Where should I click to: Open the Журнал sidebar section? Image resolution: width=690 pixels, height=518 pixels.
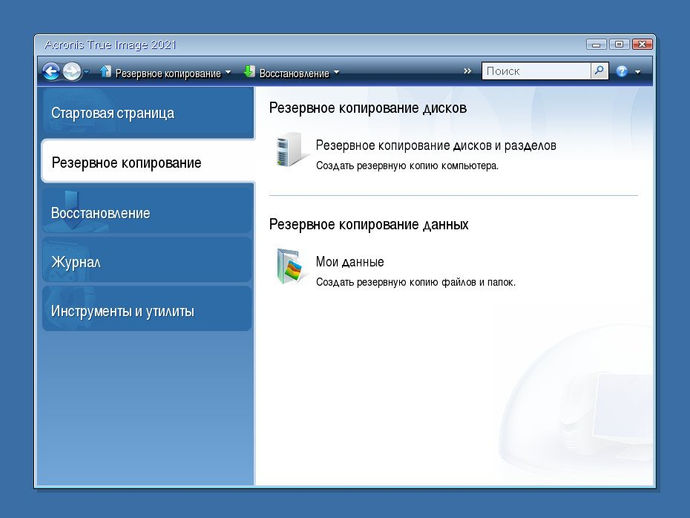[x=147, y=261]
